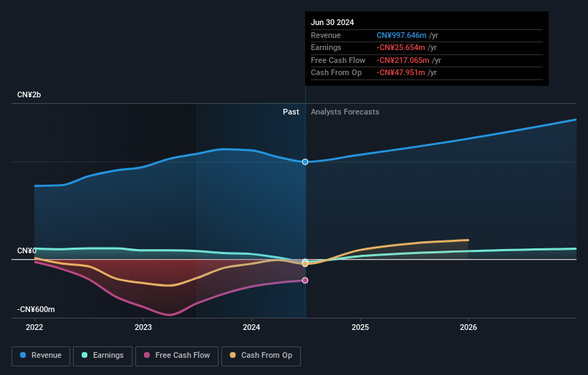Click the -CN¥25.654m earnings value

click(x=401, y=47)
